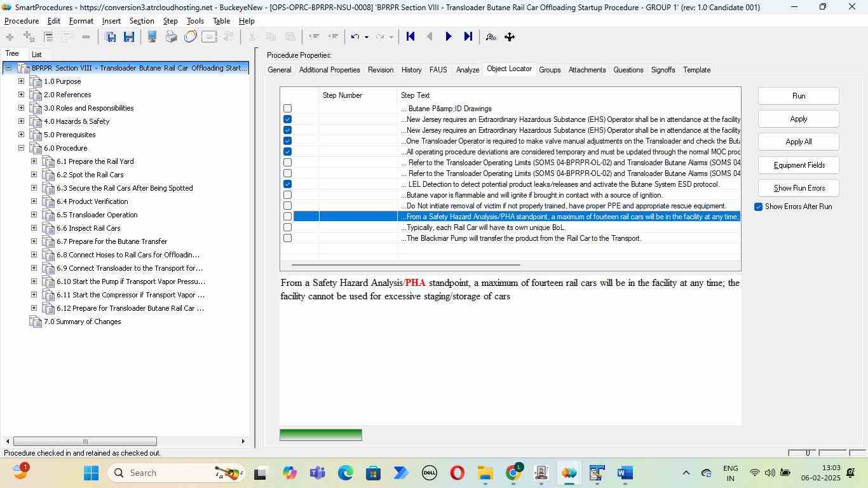This screenshot has height=488, width=868.
Task: Click the round swirl icon beside printer
Action: tap(190, 37)
